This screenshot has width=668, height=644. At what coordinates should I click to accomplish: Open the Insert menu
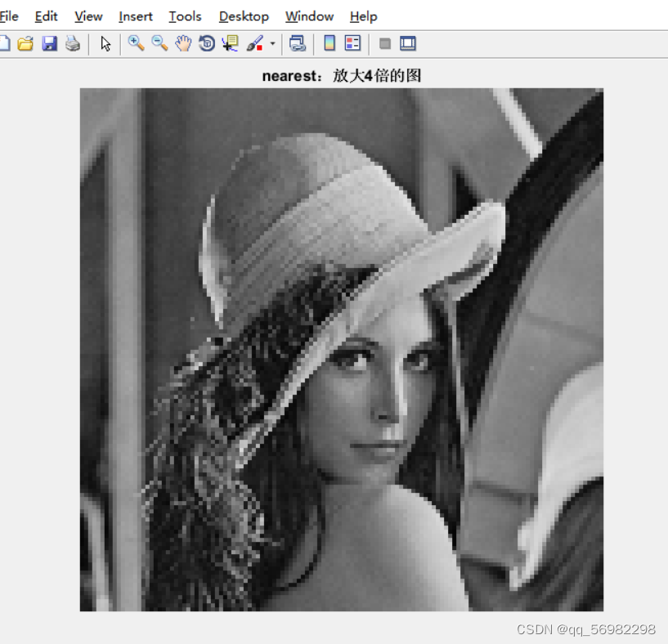(x=136, y=16)
